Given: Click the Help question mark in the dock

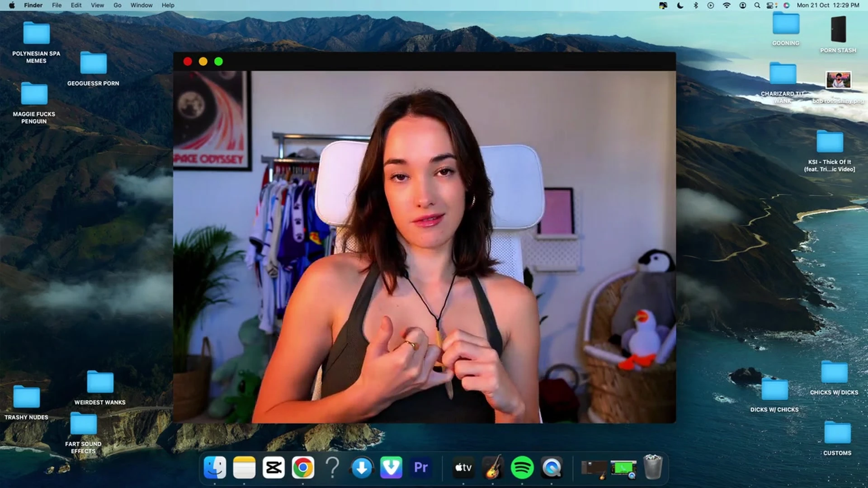Looking at the screenshot, I should 333,468.
